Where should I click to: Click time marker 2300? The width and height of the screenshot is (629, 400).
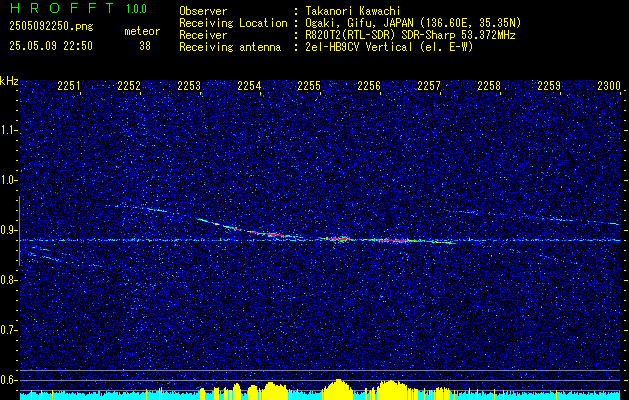609,86
